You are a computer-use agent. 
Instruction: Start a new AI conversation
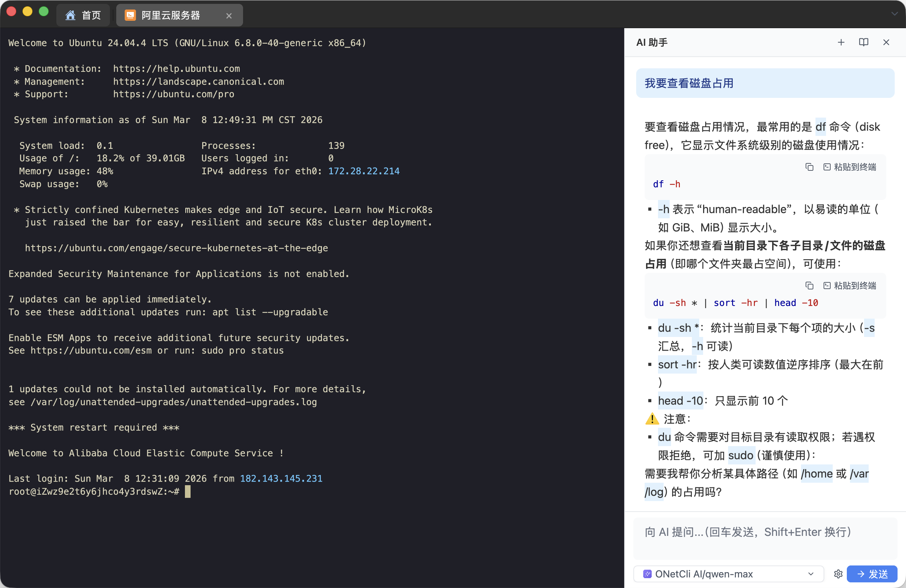[x=841, y=42]
